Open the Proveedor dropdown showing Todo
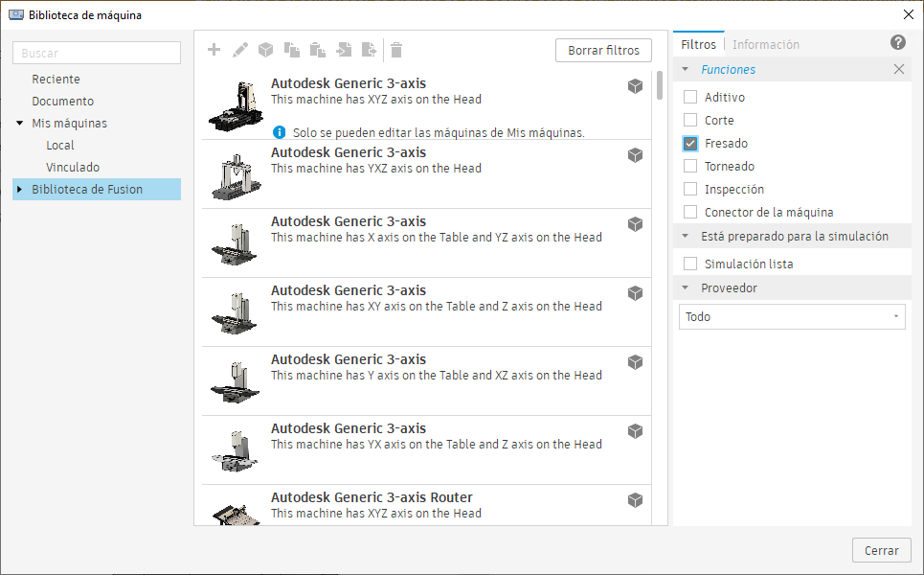924x575 pixels. 792,316
